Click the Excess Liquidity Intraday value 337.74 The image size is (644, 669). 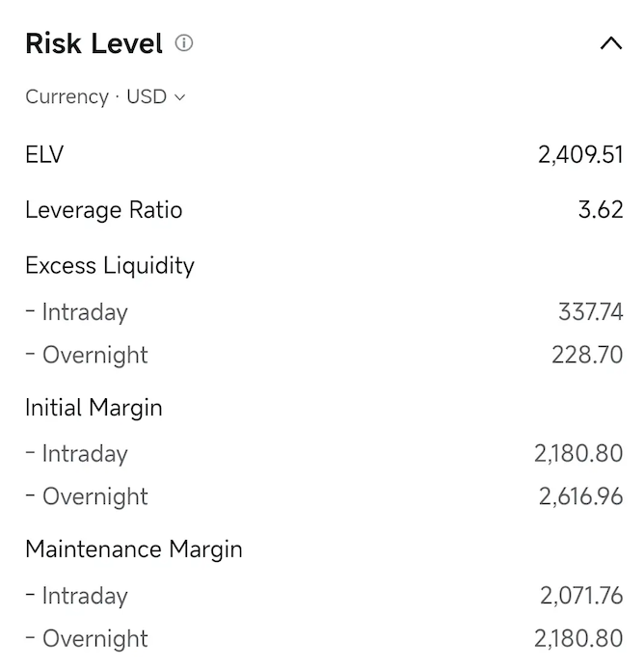590,312
